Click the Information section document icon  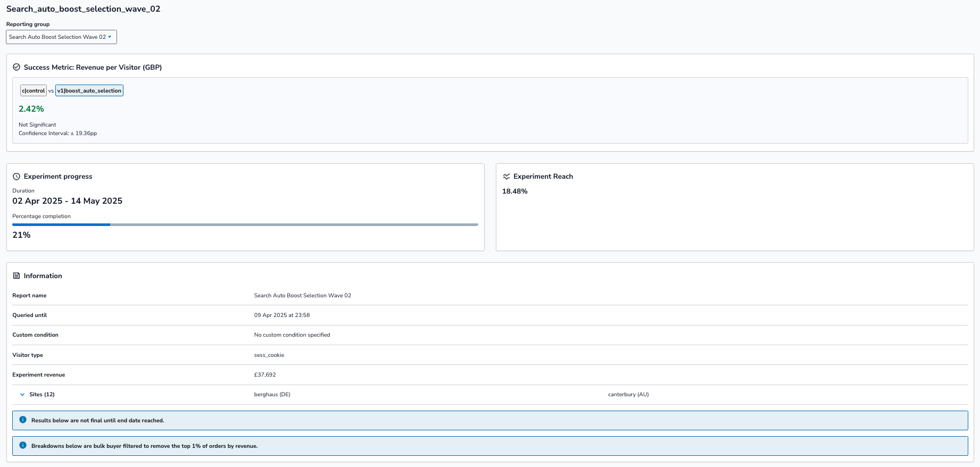16,276
